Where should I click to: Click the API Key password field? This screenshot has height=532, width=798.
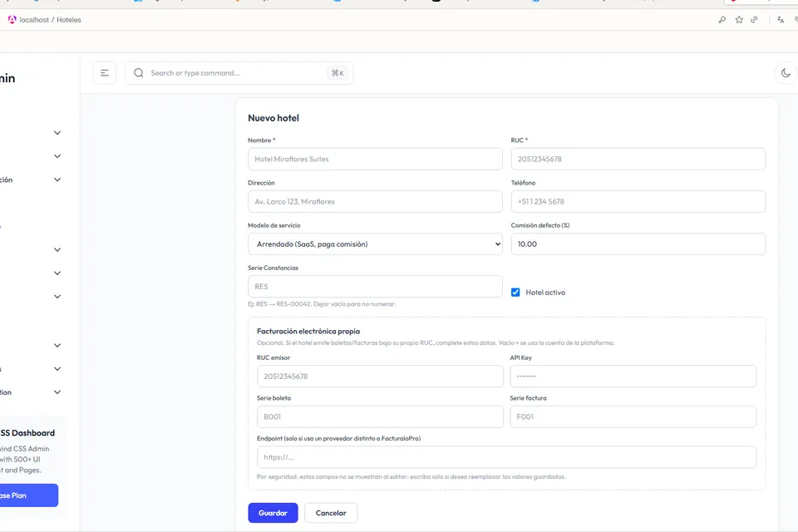click(x=633, y=377)
